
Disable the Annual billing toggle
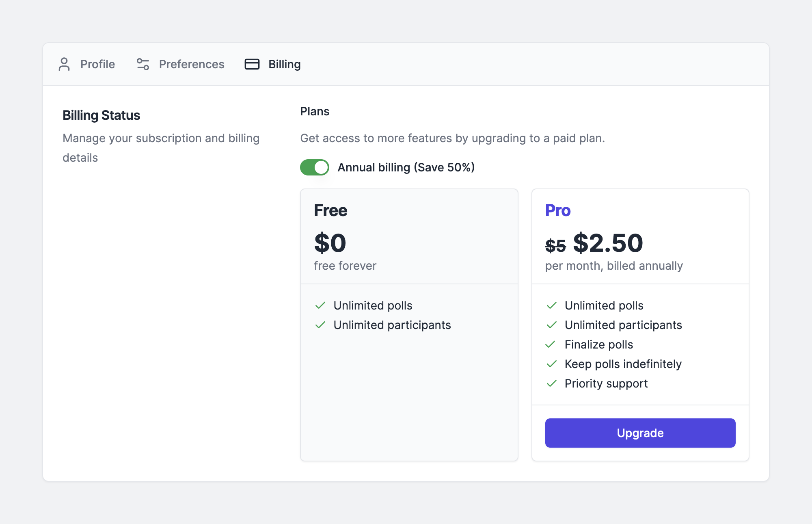314,167
